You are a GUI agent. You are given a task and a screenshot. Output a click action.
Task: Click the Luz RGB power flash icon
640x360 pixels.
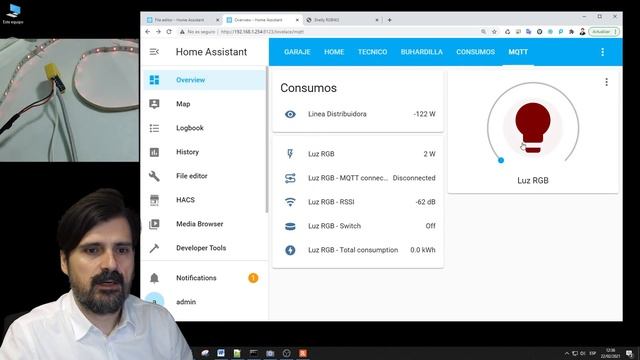click(x=290, y=154)
